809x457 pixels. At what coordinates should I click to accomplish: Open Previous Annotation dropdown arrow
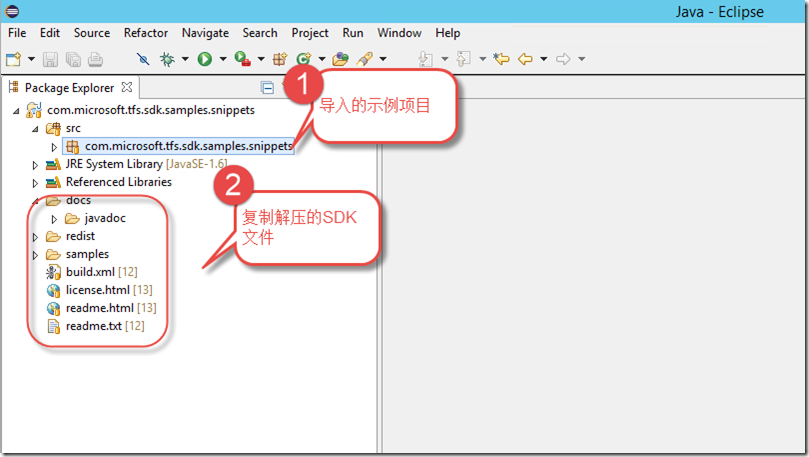point(482,59)
